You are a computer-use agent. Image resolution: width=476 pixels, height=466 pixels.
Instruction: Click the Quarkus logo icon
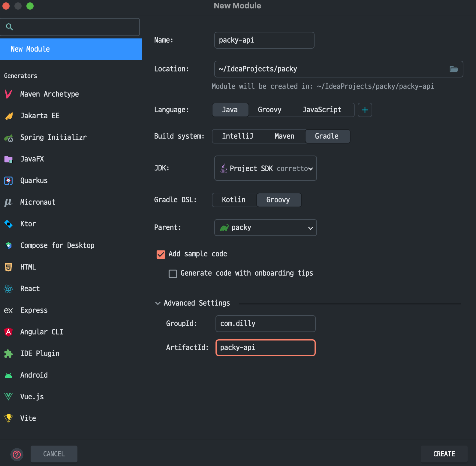click(8, 181)
